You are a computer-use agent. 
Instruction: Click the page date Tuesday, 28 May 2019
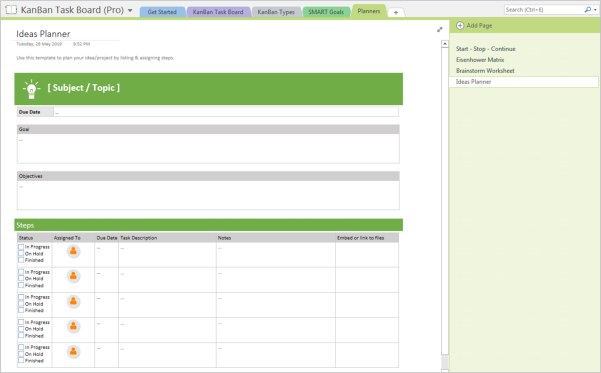39,44
